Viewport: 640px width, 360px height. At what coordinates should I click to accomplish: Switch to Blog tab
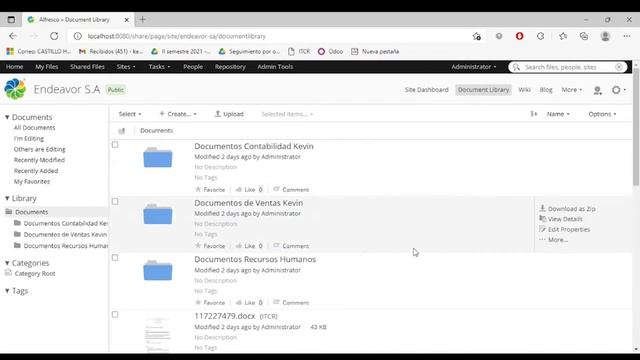pos(546,90)
